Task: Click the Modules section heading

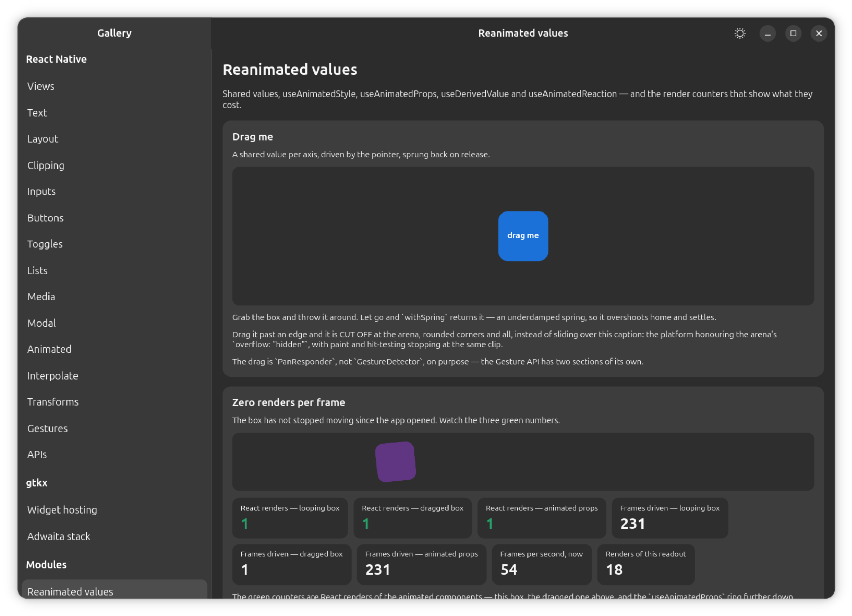Action: [46, 564]
